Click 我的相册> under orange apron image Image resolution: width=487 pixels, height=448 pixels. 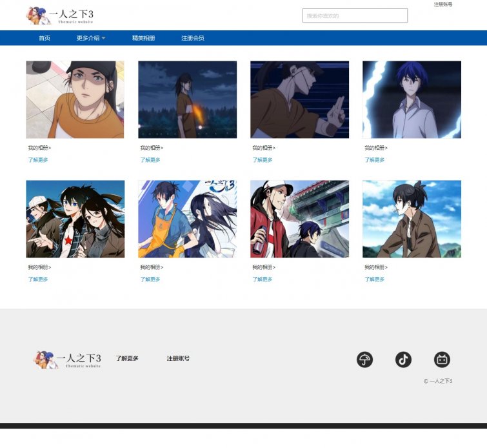[152, 267]
